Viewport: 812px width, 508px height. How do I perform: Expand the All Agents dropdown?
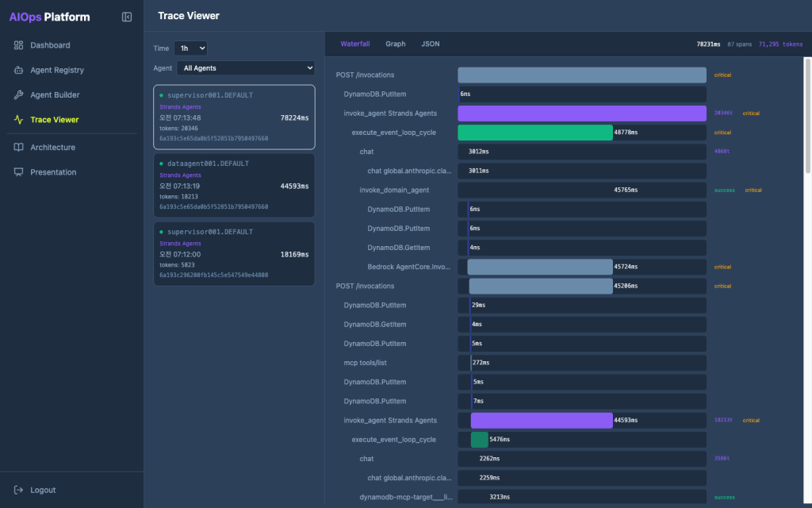click(246, 68)
